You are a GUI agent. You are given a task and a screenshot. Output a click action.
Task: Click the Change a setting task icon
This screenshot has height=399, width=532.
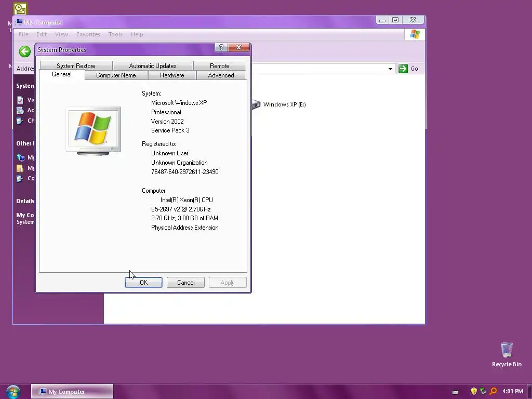pos(20,121)
